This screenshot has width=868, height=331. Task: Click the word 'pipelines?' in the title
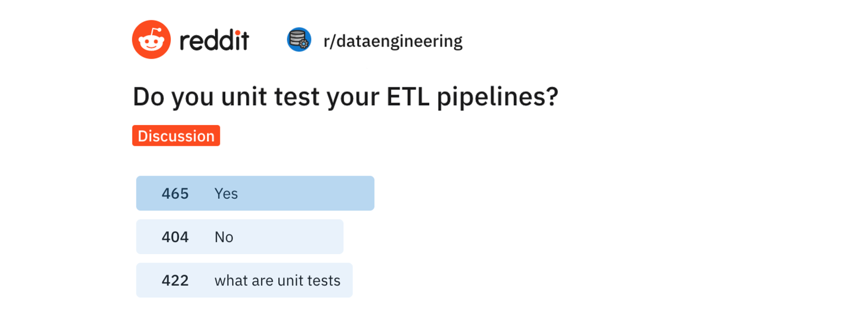(497, 98)
